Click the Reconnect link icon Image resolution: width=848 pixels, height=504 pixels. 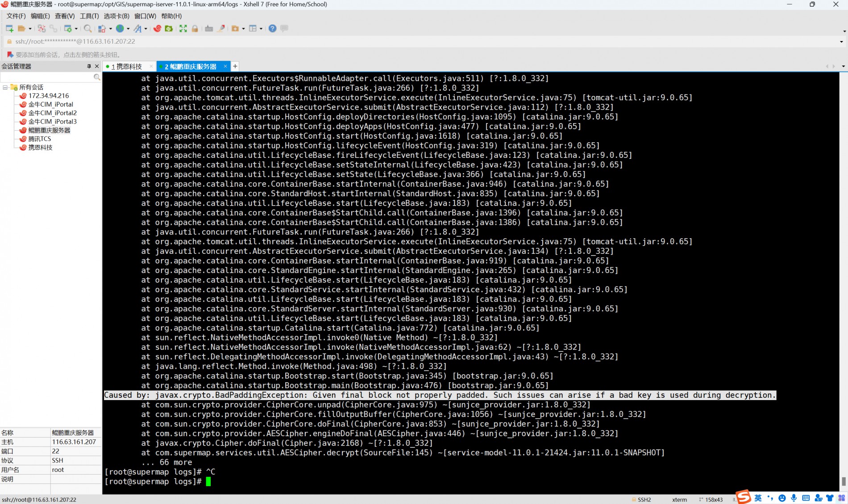54,29
